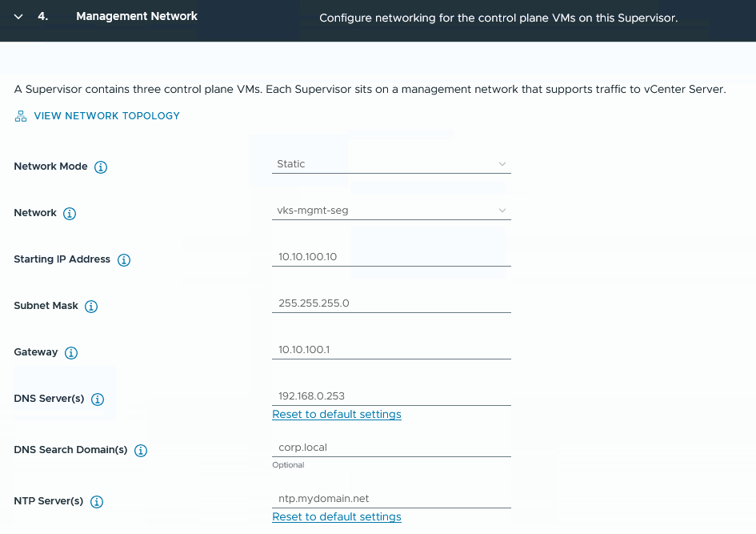Click the DNS Search Domain(s) info icon

pos(140,451)
